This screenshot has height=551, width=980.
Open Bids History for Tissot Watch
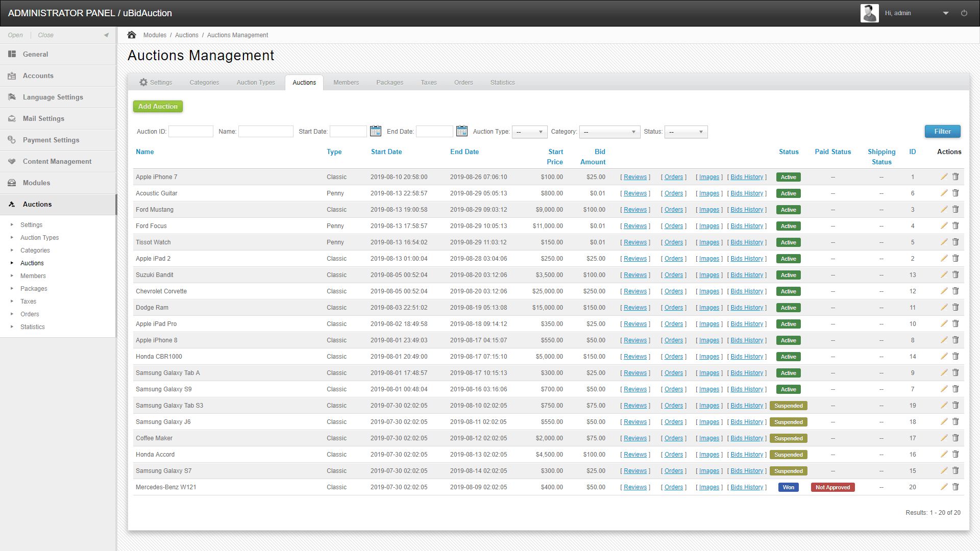click(747, 242)
